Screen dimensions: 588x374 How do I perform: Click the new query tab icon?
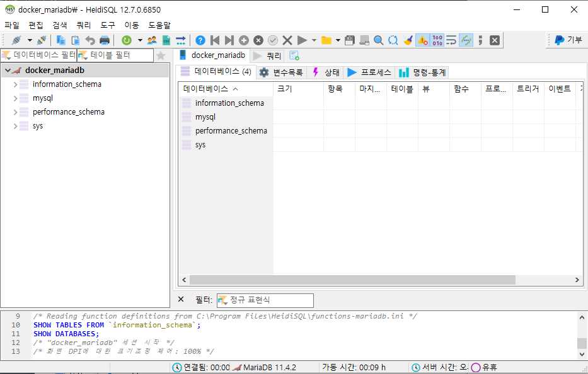tap(294, 56)
